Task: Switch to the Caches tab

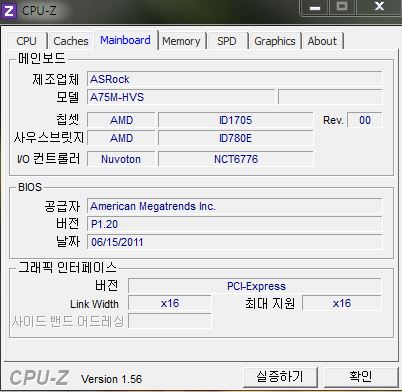Action: coord(71,41)
